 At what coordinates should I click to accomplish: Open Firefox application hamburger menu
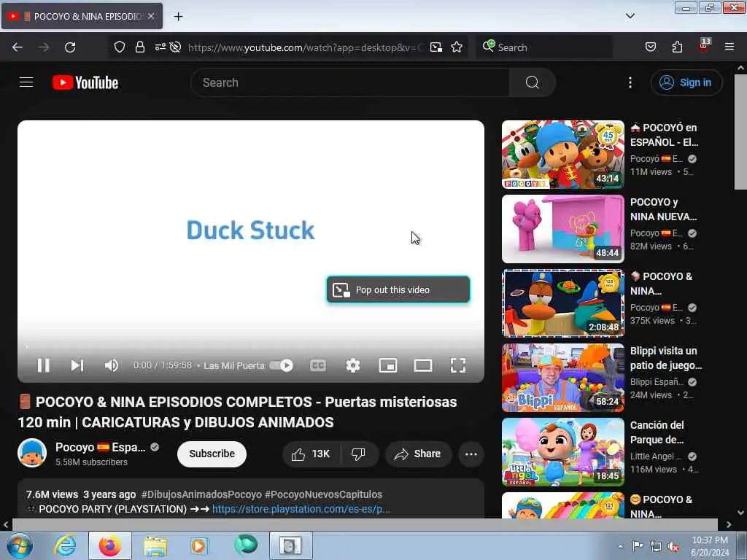(729, 47)
